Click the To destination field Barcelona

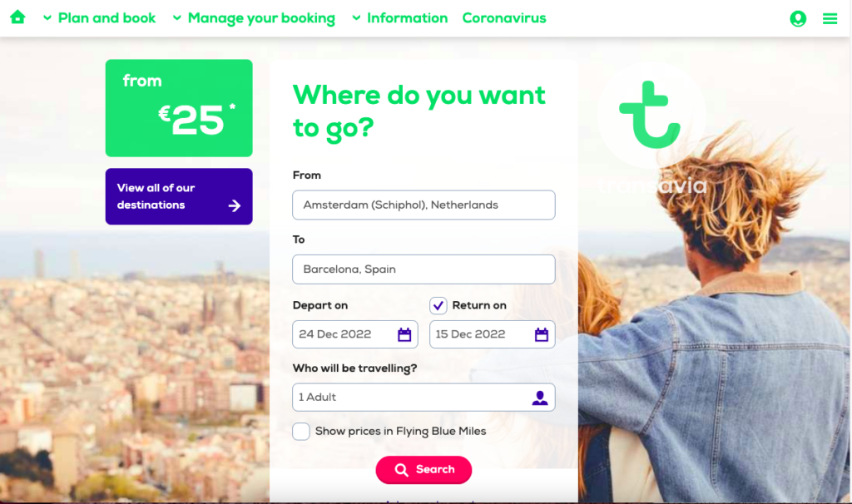pyautogui.click(x=424, y=269)
